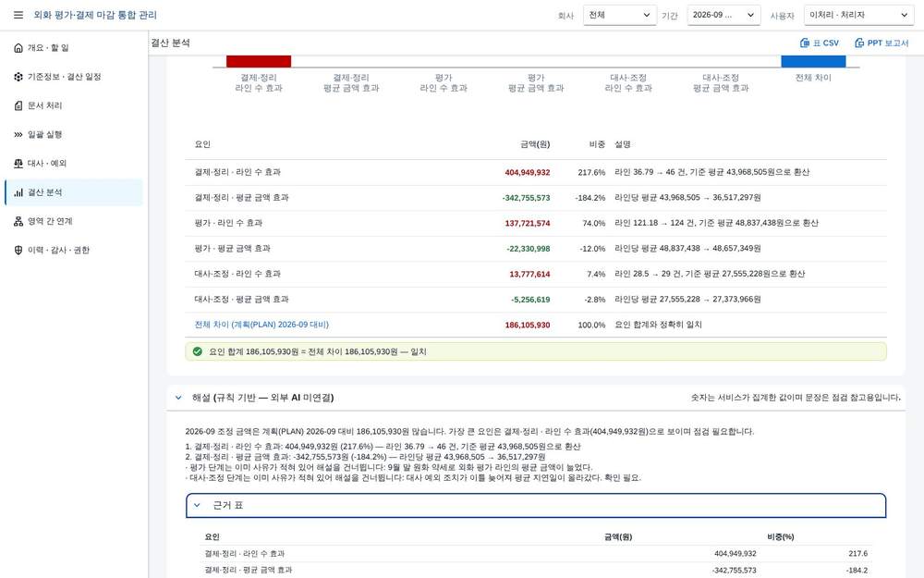Click the 표 CSV copy icon
924x578 pixels.
[x=805, y=43]
